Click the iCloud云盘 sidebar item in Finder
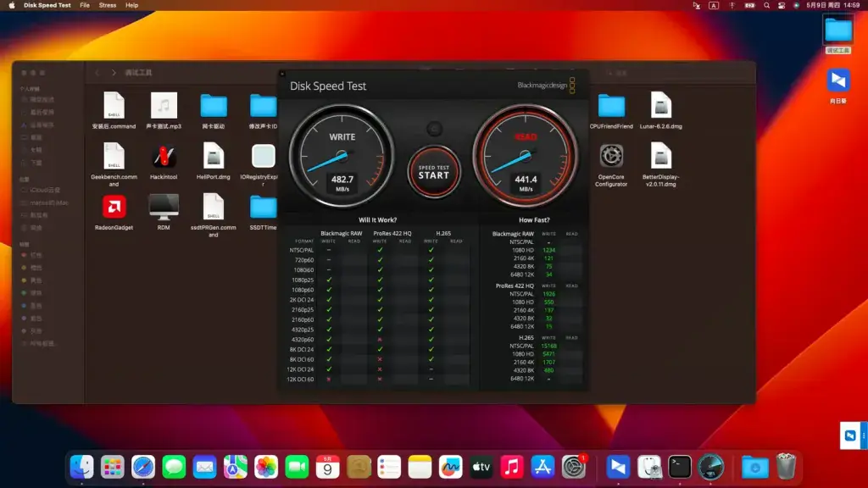This screenshot has height=488, width=868. coord(45,190)
